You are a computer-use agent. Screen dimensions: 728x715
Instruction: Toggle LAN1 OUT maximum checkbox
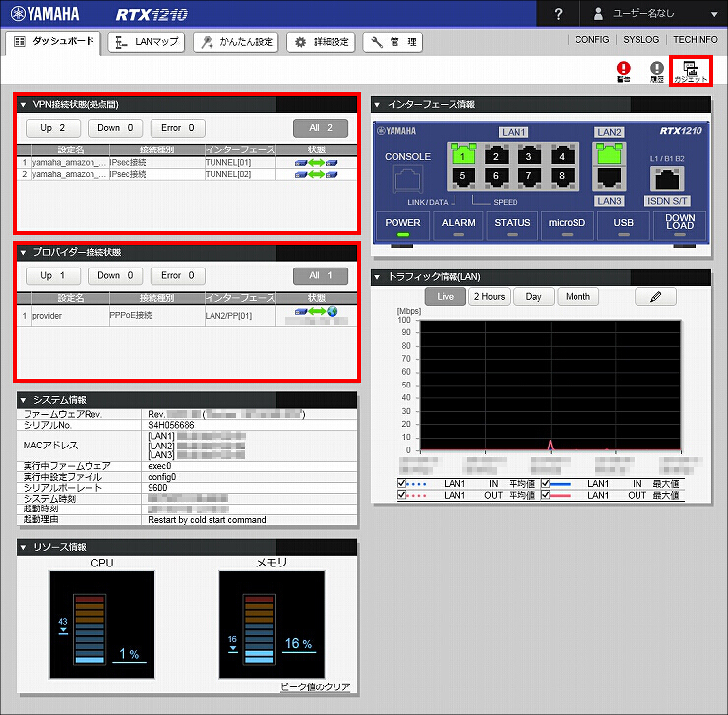[546, 495]
